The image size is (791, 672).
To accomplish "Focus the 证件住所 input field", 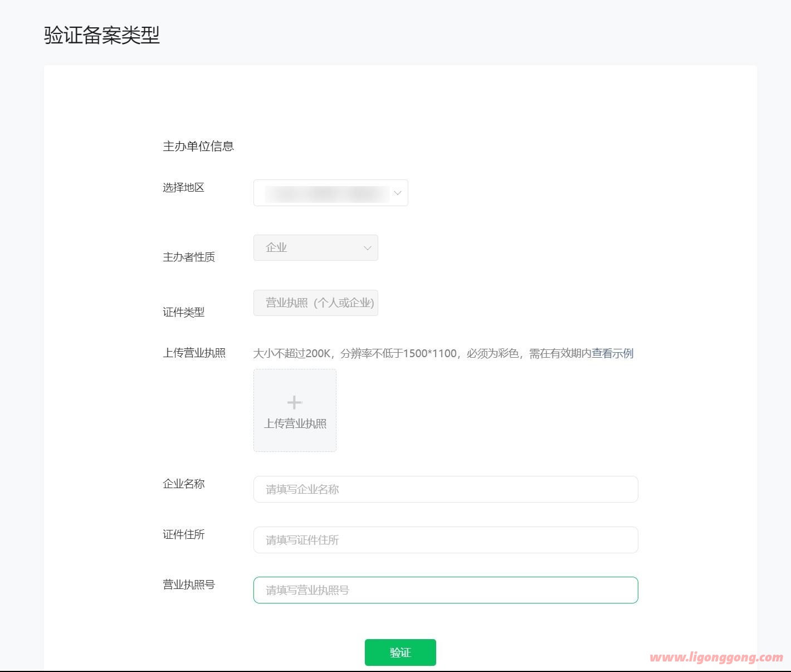I will (446, 540).
